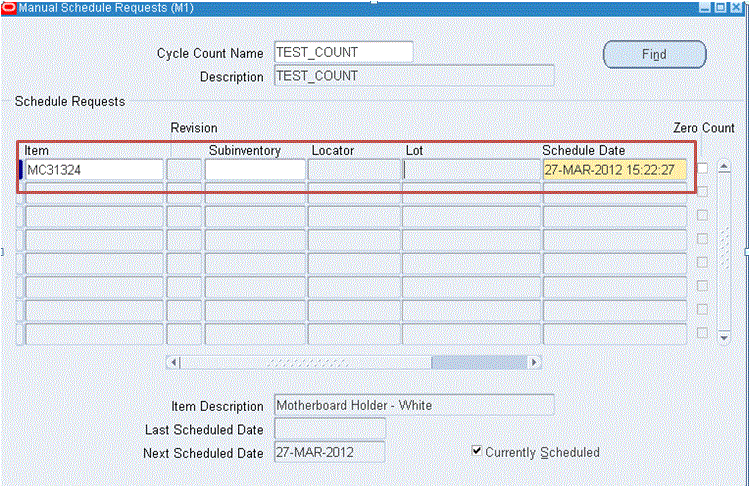Click the horizontal scrollbar left arrow

173,362
